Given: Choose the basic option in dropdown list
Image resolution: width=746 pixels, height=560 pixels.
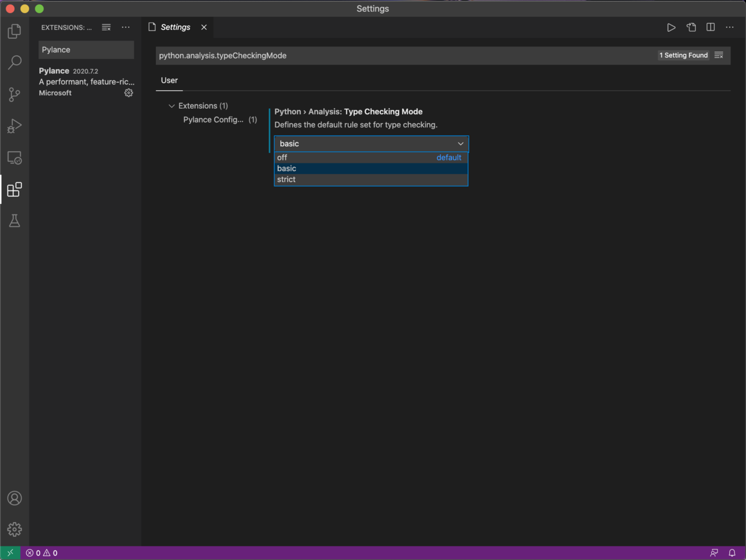Looking at the screenshot, I should pos(371,168).
